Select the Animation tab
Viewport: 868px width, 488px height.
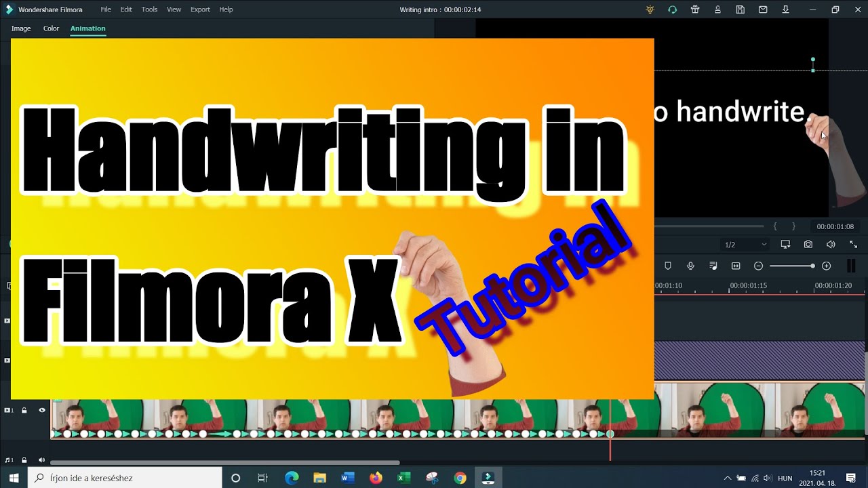click(x=87, y=28)
